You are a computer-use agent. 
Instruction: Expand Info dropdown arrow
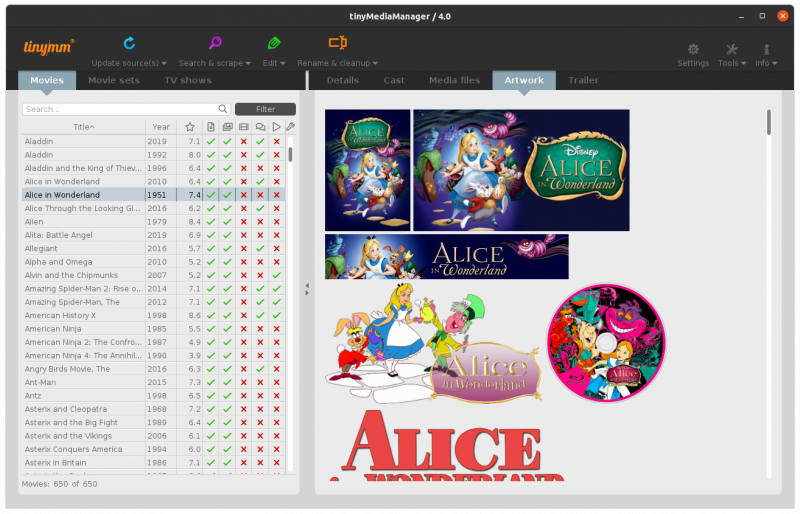coord(774,63)
